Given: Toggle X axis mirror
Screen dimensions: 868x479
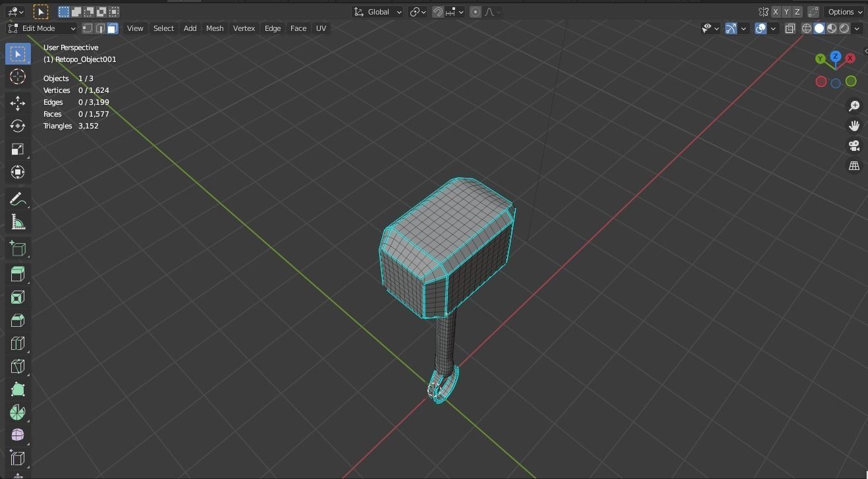Looking at the screenshot, I should 776,12.
